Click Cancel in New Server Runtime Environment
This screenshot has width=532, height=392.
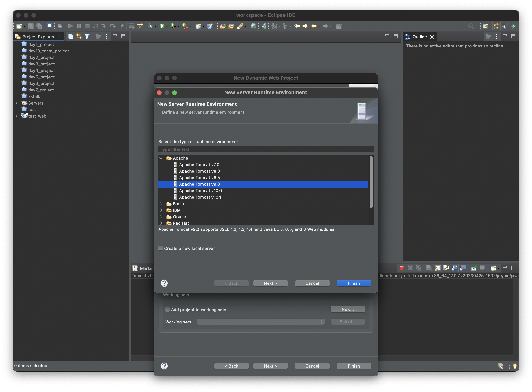point(312,283)
